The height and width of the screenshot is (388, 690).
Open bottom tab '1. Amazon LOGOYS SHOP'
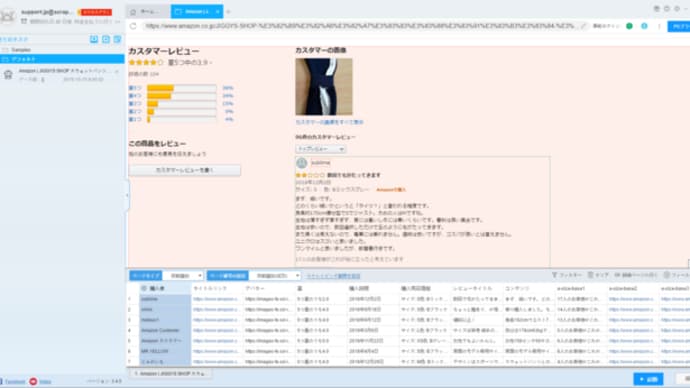(170, 373)
